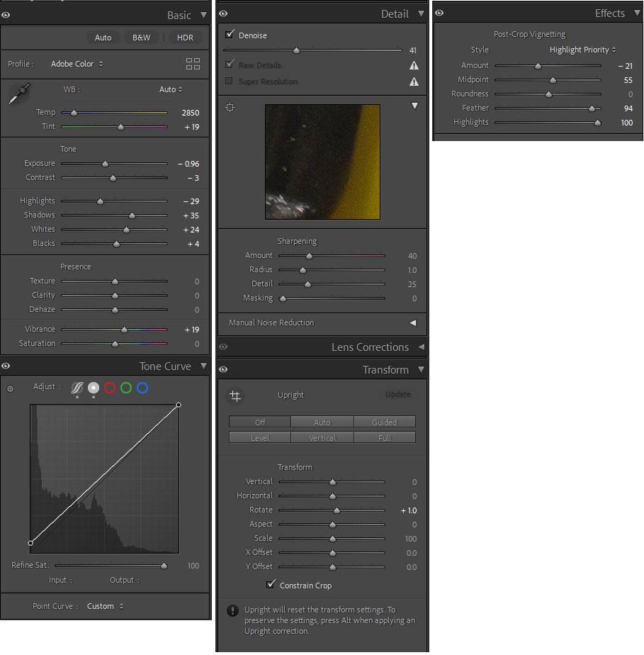Toggle the Raw Details checkbox
This screenshot has height=655, width=644.
[x=229, y=64]
